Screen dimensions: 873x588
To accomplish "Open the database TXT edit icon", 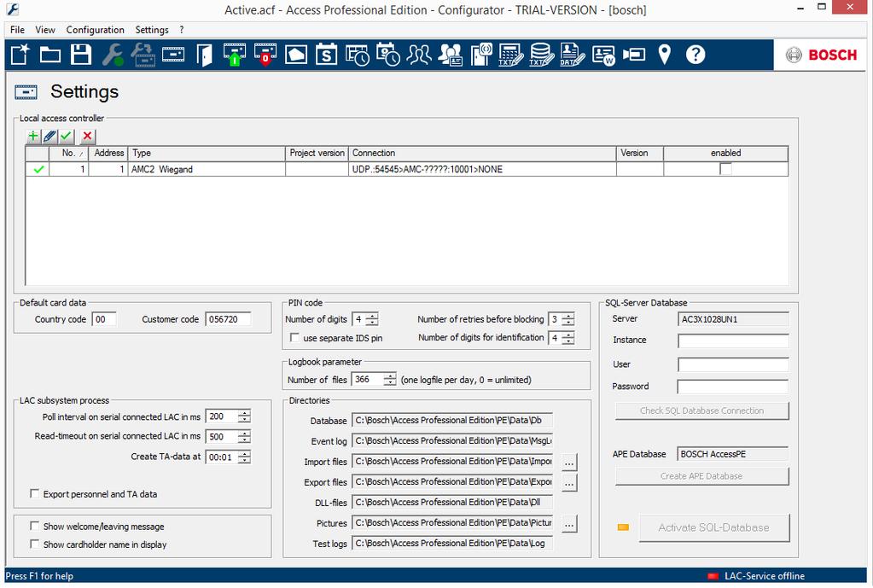I will (x=542, y=55).
